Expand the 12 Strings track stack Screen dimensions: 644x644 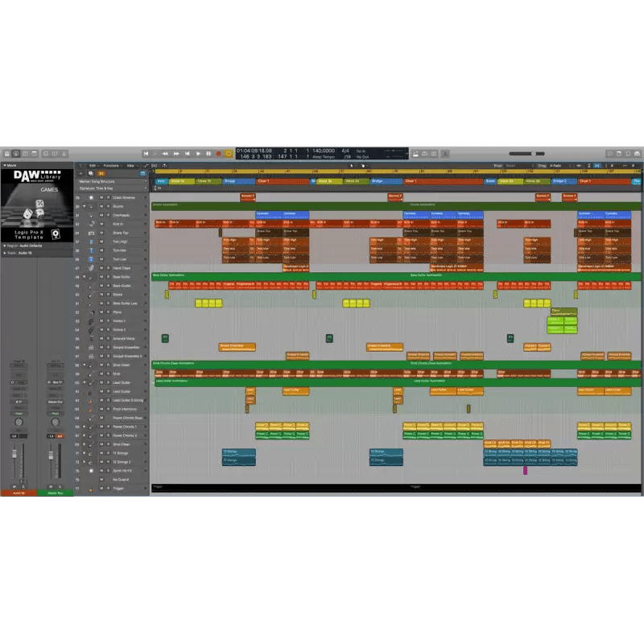click(x=86, y=452)
